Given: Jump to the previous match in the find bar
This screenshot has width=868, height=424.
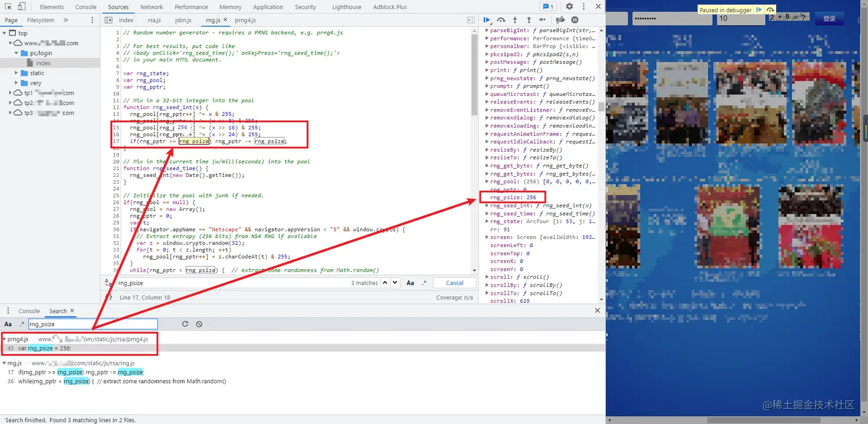Looking at the screenshot, I should pyautogui.click(x=385, y=283).
